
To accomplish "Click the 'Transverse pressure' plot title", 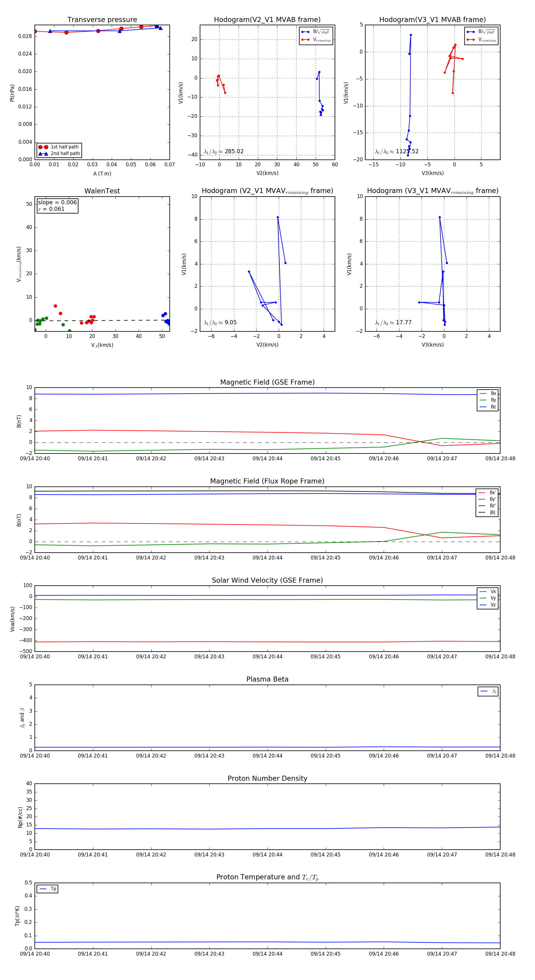I will [102, 20].
